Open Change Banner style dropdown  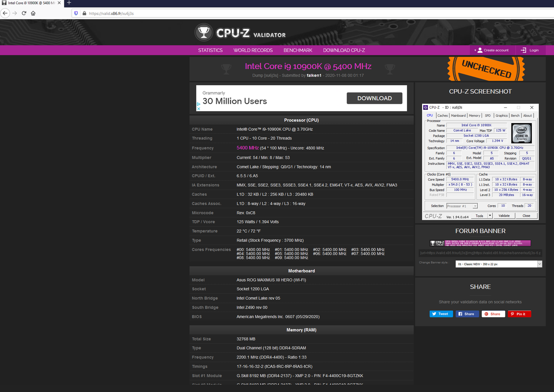499,264
